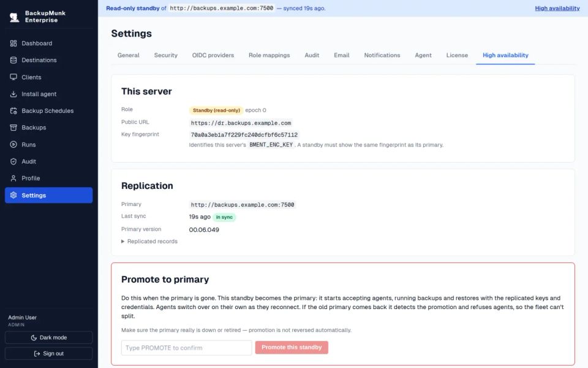Switch to the General settings tab
588x368 pixels.
click(x=128, y=55)
